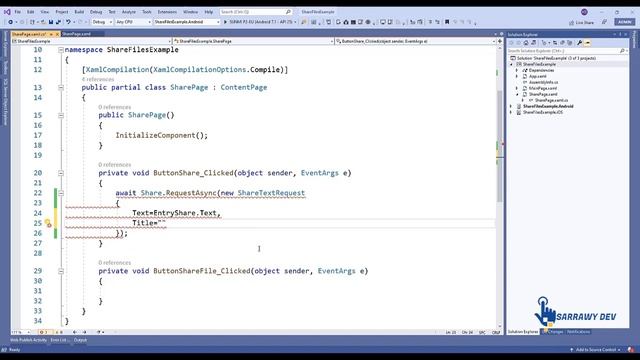The height and width of the screenshot is (360, 640).
Task: Click the Visual Studio logo icon
Action: coord(7,12)
